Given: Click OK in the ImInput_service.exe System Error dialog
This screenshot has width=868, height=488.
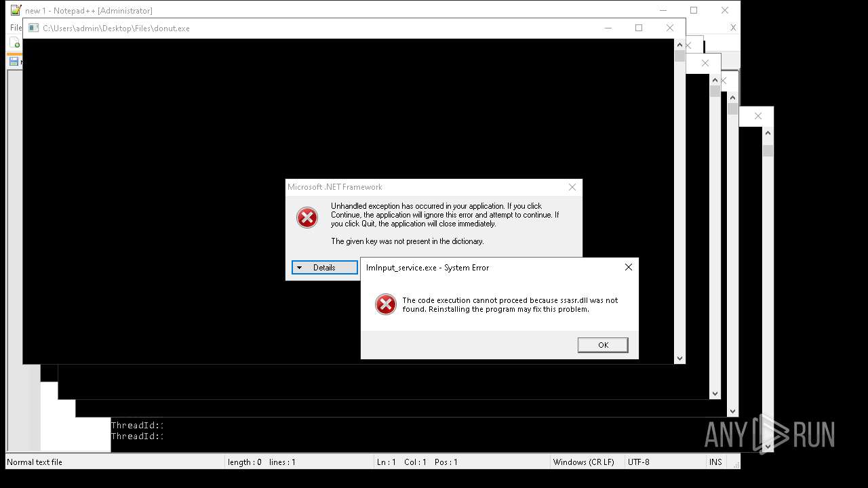Looking at the screenshot, I should coord(603,345).
